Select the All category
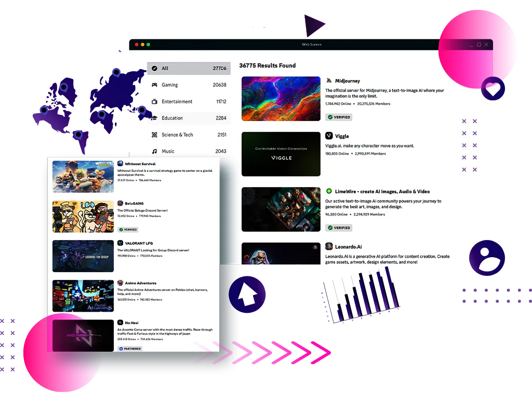 tap(189, 68)
